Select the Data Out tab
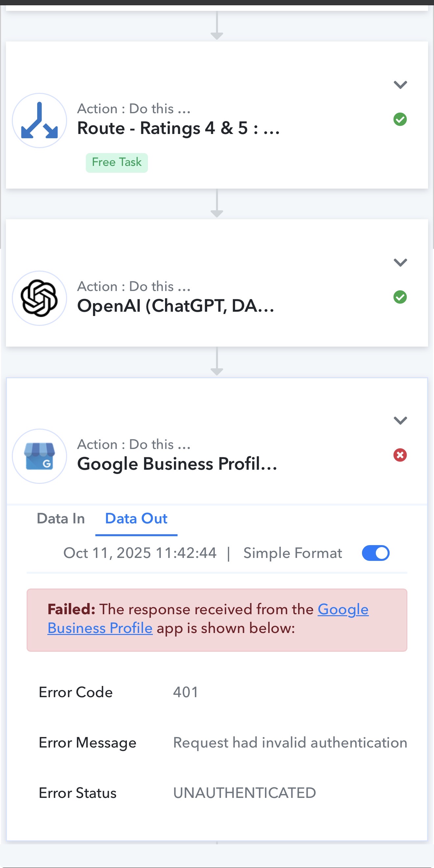 pyautogui.click(x=136, y=518)
